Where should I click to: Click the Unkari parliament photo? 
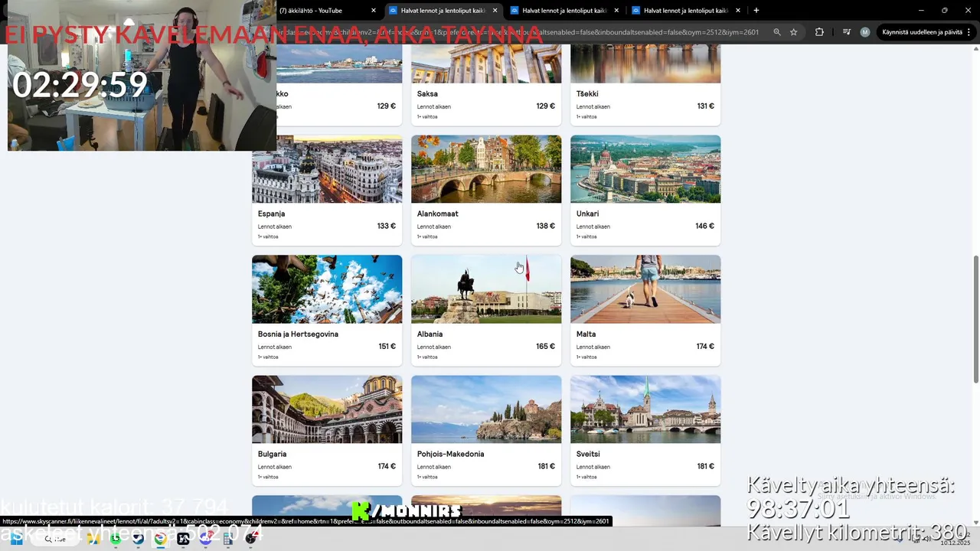point(645,169)
